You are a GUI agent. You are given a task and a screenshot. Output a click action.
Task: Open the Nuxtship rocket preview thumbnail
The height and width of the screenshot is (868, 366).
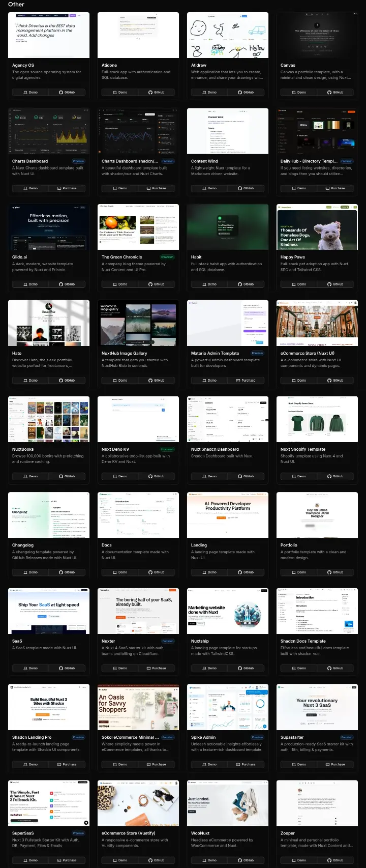(228, 611)
